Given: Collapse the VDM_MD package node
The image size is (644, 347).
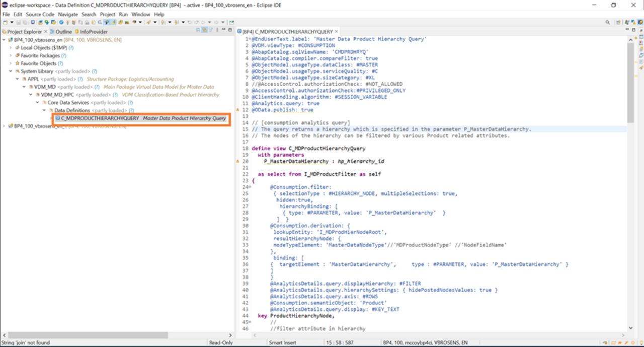Looking at the screenshot, I should point(24,87).
